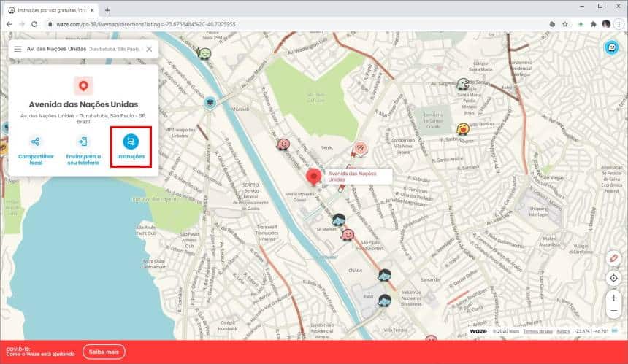Click the dark Wazer near CNAGA

tap(385, 275)
